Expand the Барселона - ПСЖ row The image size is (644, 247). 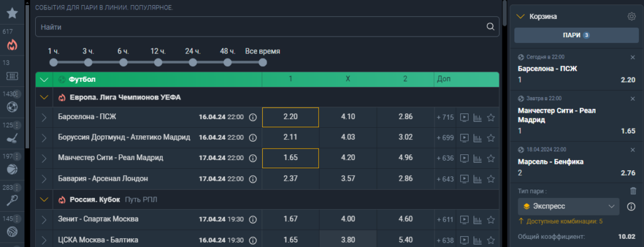coord(45,117)
